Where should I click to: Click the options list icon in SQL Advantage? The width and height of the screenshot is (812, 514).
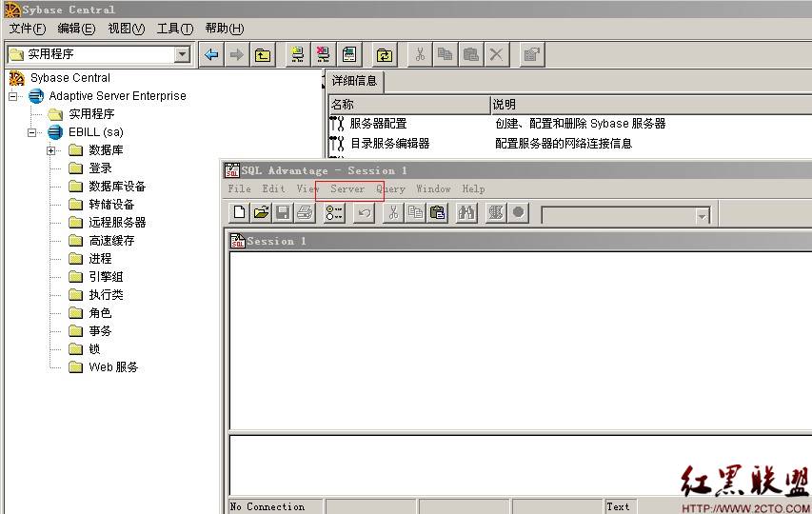click(x=334, y=212)
